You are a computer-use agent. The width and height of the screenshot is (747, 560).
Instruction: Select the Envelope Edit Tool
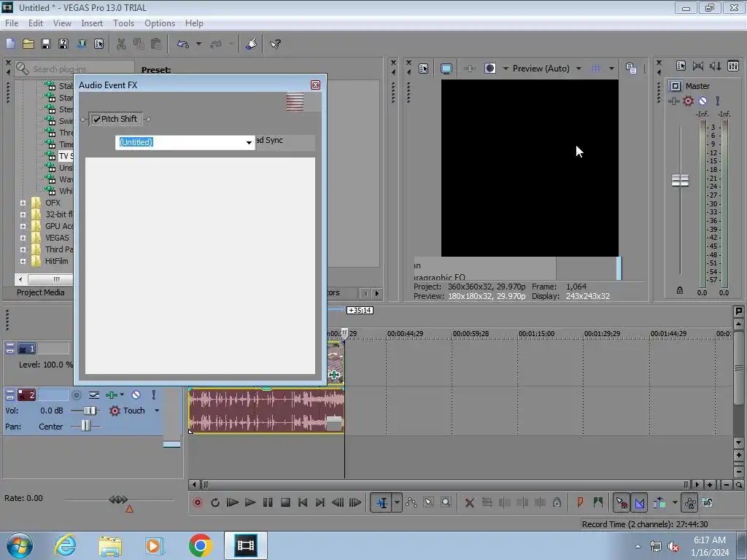click(411, 502)
